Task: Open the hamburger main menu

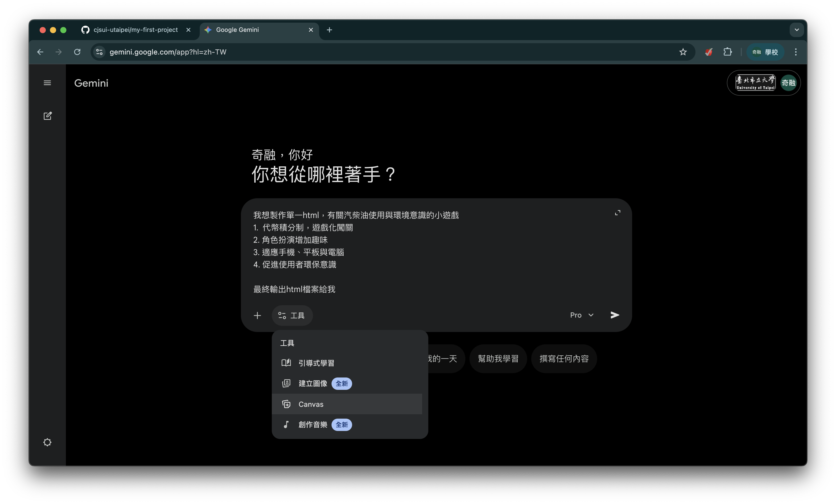Action: coord(47,83)
